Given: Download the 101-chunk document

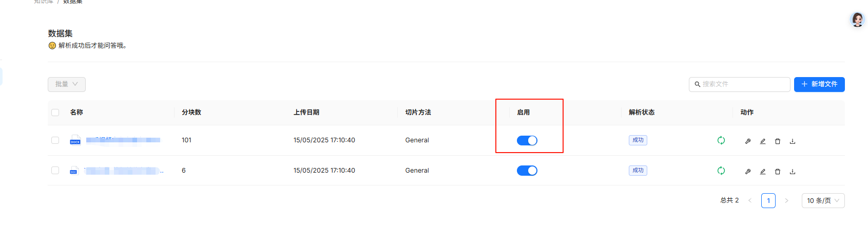Looking at the screenshot, I should pyautogui.click(x=793, y=141).
